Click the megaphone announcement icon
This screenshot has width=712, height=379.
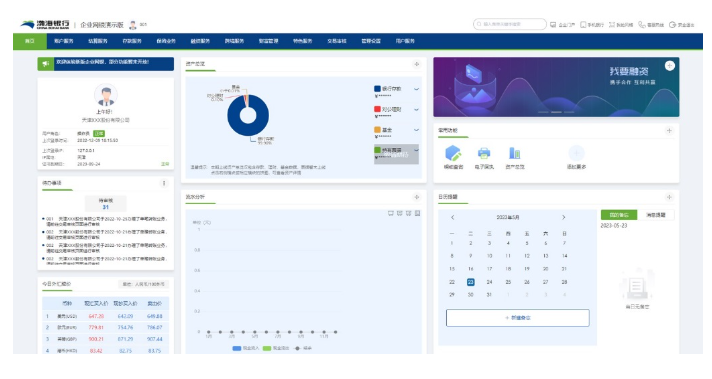click(45, 64)
